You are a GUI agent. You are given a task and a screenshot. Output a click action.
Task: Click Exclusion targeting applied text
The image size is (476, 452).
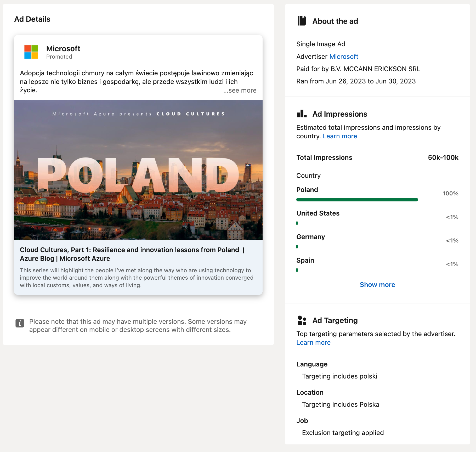pos(343,433)
